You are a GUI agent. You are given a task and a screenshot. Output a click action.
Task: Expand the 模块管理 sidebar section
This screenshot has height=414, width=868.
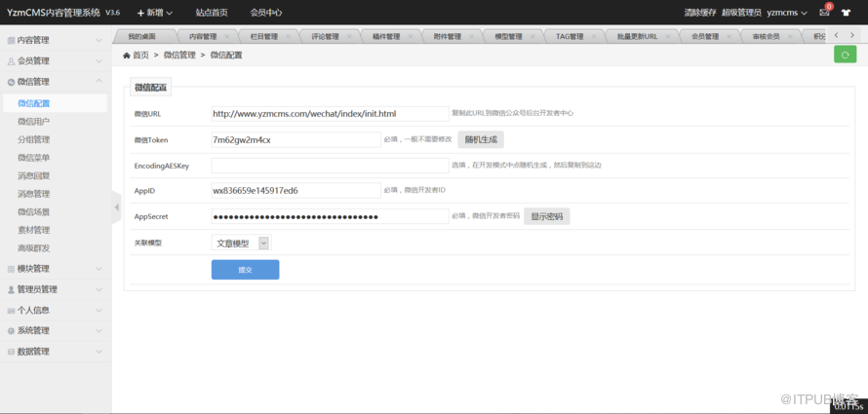pyautogui.click(x=54, y=269)
